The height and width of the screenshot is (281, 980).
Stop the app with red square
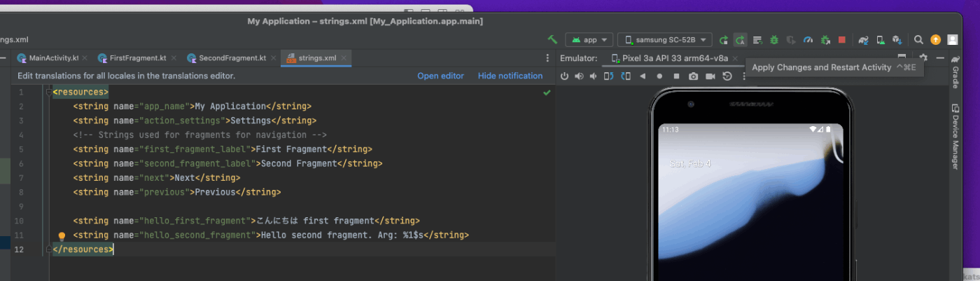(842, 40)
